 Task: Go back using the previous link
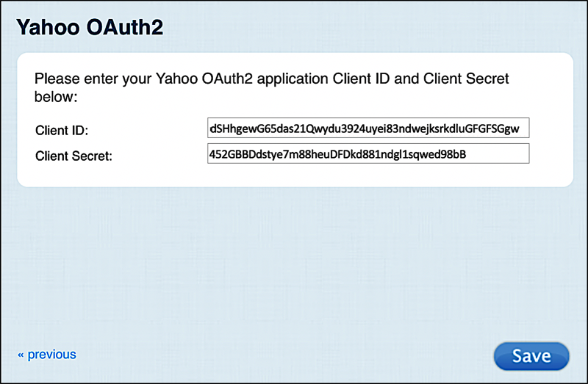[x=47, y=355]
